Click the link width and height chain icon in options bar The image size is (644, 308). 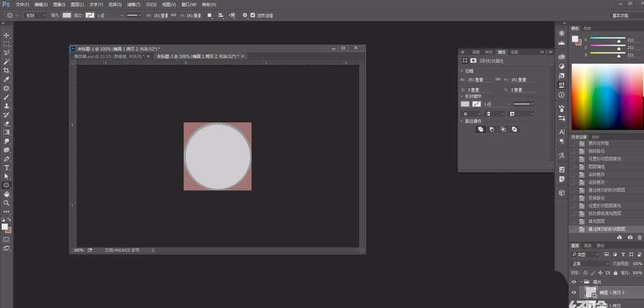(173, 15)
